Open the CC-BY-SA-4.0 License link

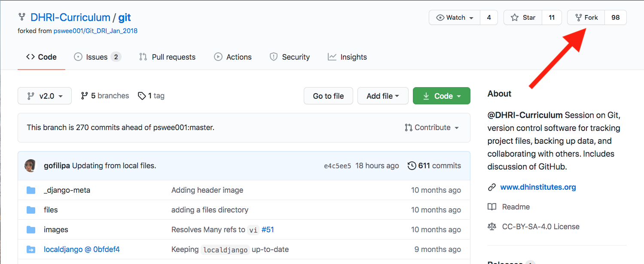(x=540, y=227)
